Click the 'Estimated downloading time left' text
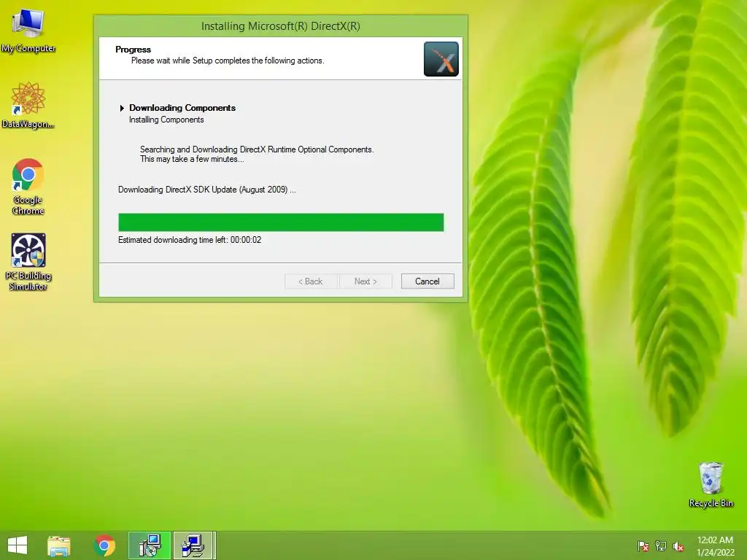This screenshot has height=560, width=747. pos(190,240)
